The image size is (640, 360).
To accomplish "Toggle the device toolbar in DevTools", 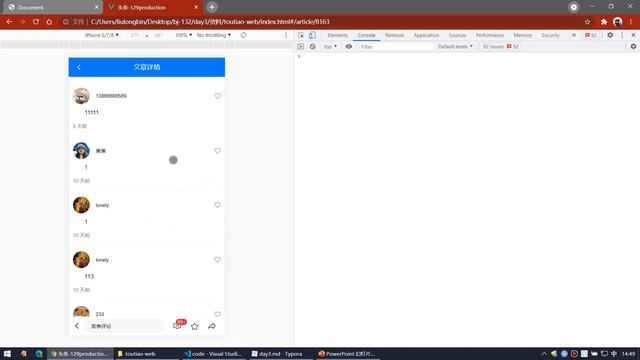I will tap(312, 35).
